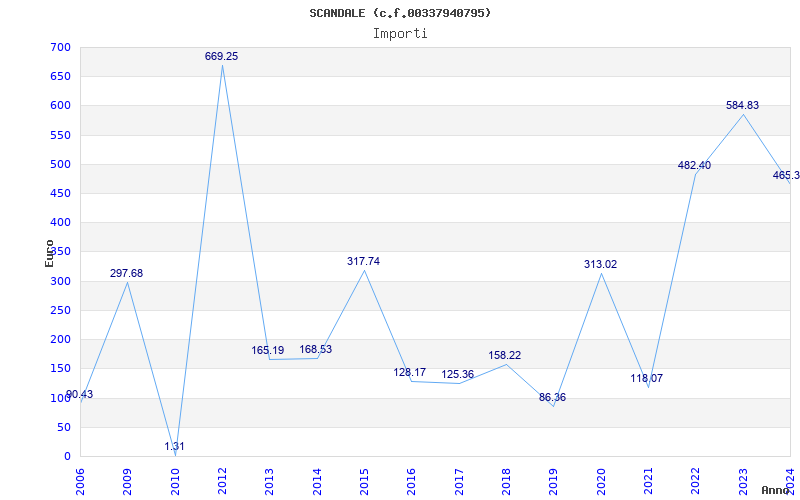Click the Importi subtitle
Viewport: 800px width, 500px height.
coord(400,34)
